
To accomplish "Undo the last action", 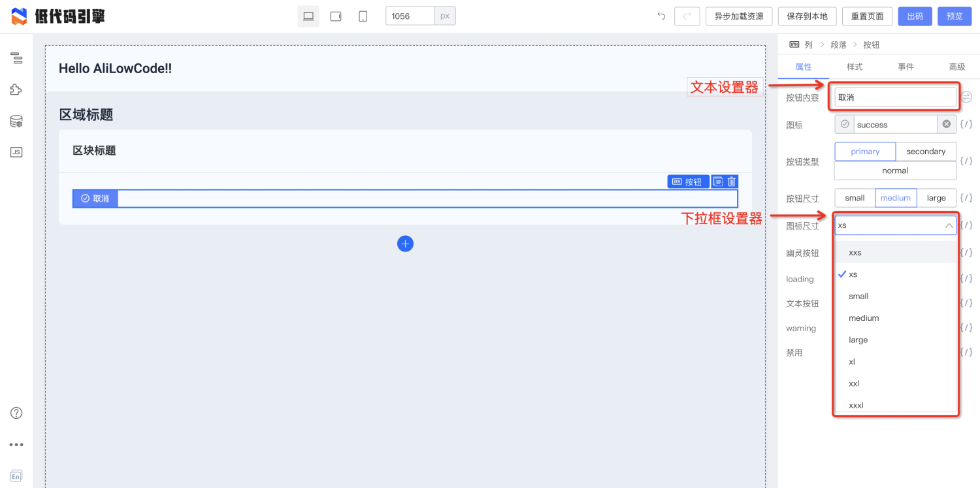I will (x=661, y=16).
